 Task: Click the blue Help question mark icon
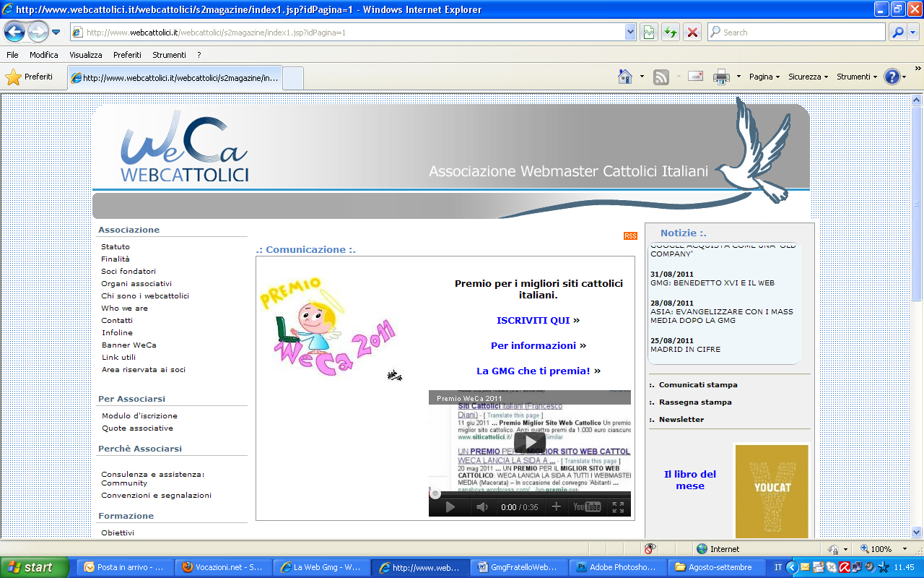892,77
